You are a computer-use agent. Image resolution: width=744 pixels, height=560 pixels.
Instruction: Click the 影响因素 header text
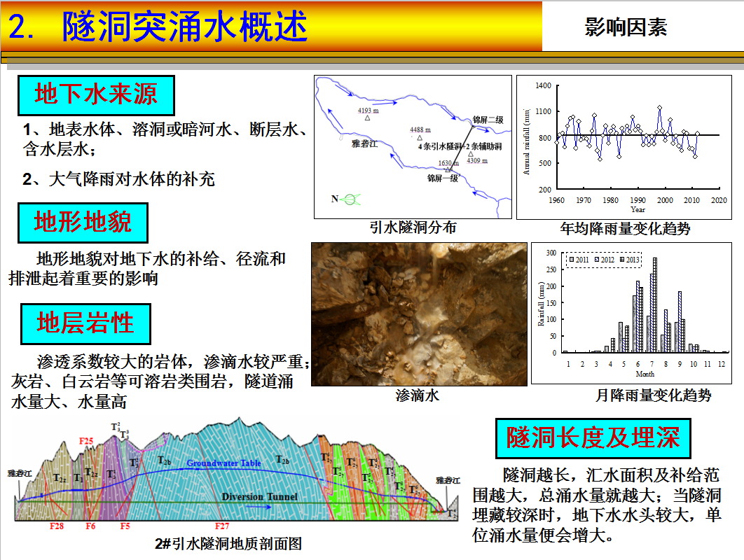[x=626, y=27]
